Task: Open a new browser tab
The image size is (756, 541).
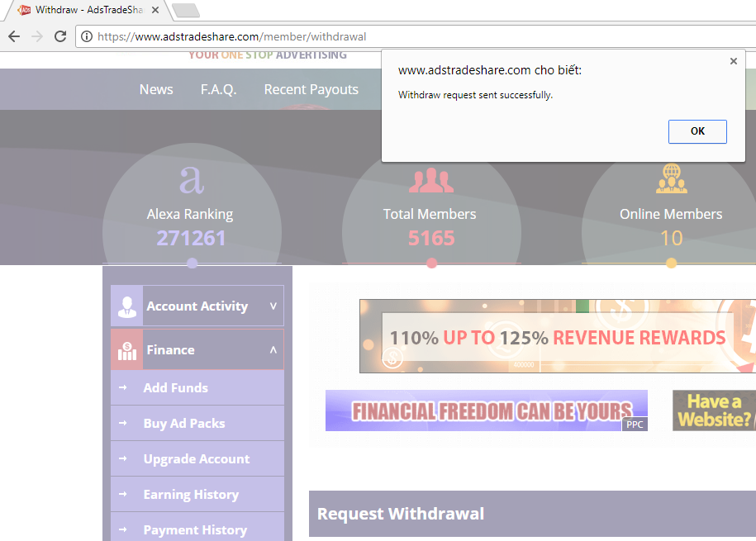Action: pos(186,10)
